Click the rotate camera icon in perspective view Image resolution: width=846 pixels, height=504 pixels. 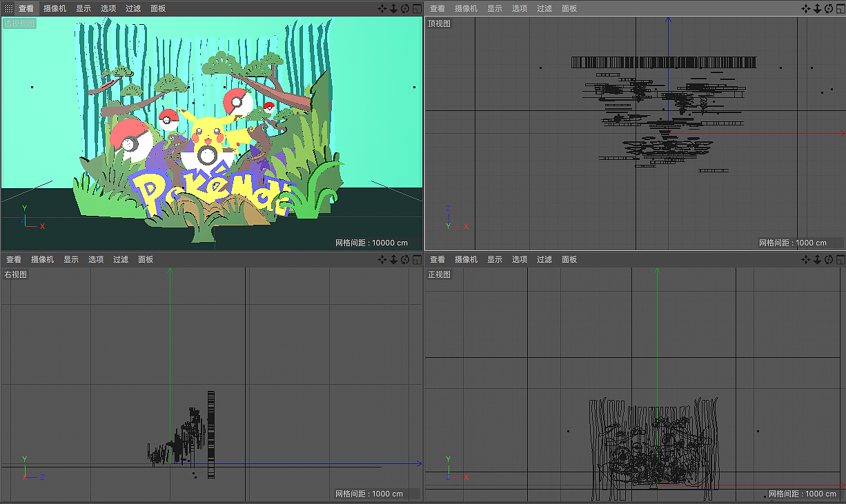(405, 8)
